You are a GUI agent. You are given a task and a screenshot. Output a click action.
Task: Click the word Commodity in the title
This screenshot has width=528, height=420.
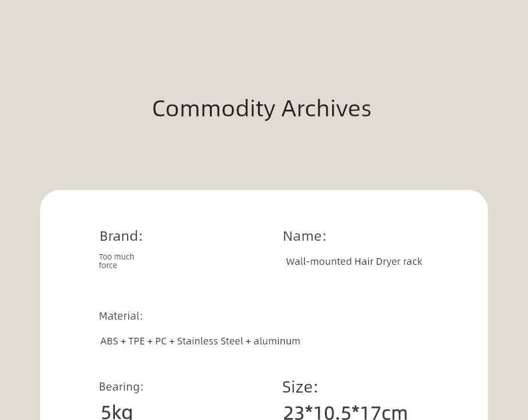coord(214,109)
